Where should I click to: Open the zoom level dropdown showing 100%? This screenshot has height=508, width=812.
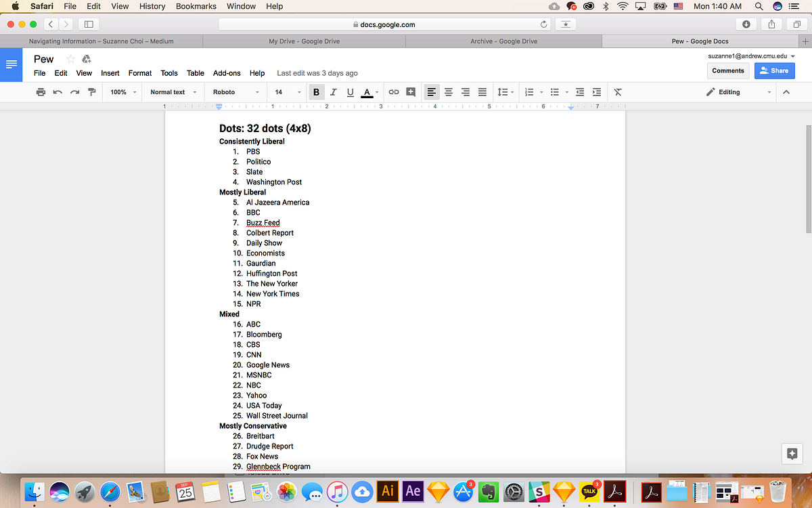coord(123,92)
